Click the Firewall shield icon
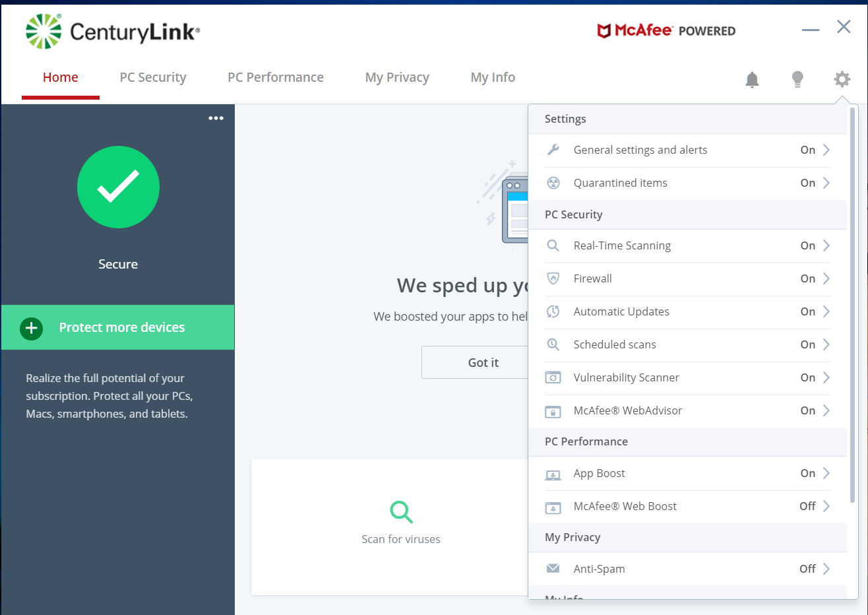 (x=553, y=278)
